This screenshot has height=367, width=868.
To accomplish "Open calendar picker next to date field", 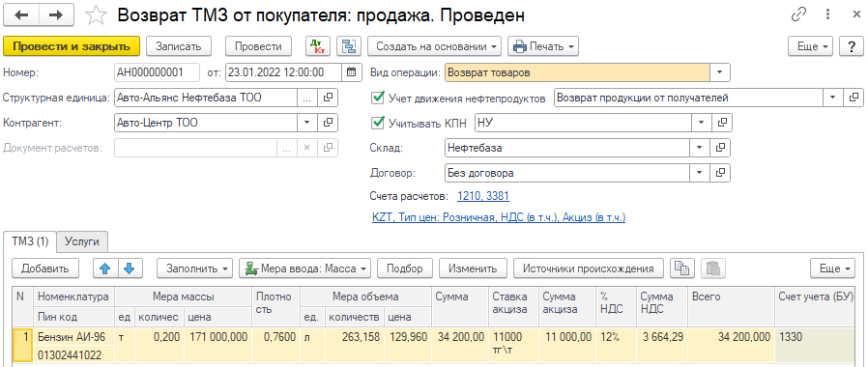I will click(351, 72).
